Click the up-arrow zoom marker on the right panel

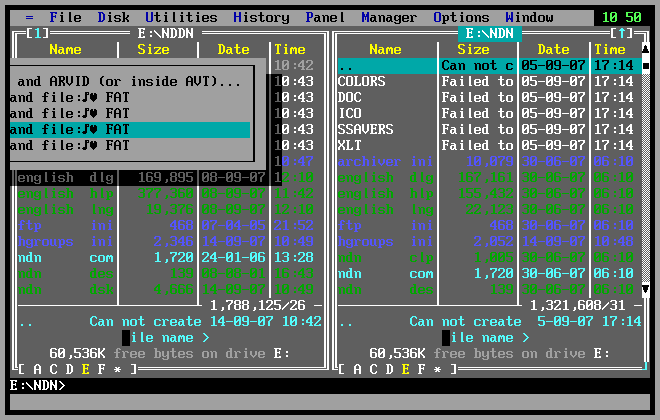(622, 33)
